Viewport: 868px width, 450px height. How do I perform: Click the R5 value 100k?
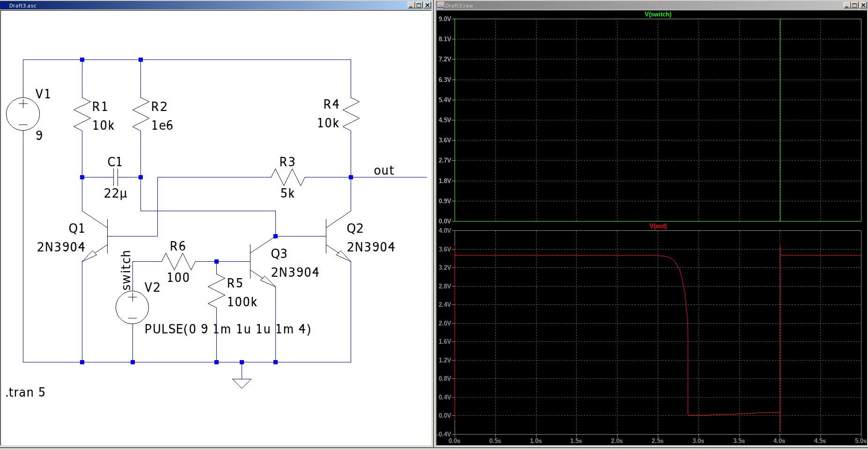point(242,302)
